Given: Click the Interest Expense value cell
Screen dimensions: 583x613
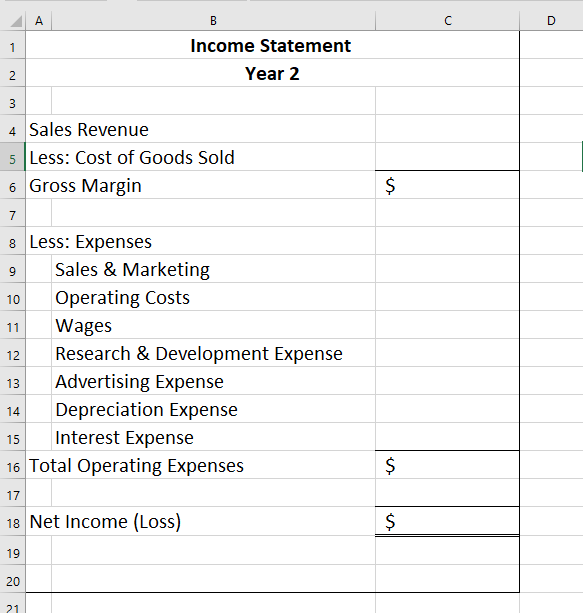Looking at the screenshot, I should tap(448, 437).
